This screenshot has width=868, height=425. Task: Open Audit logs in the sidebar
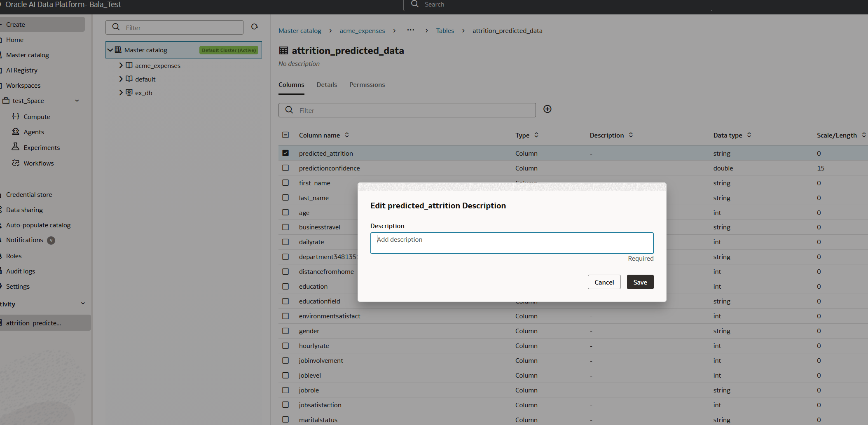point(21,271)
